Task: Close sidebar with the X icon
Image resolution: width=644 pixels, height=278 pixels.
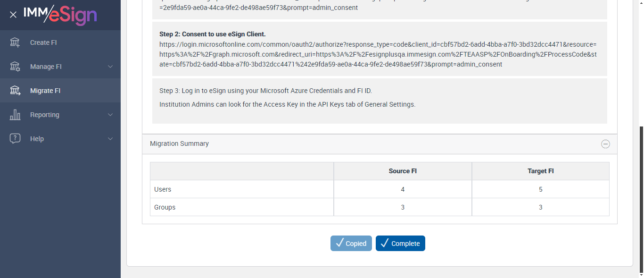Action: pyautogui.click(x=13, y=15)
